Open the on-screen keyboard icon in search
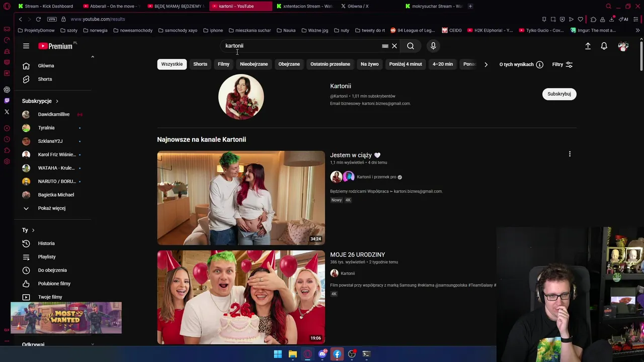The image size is (644, 362). (385, 46)
